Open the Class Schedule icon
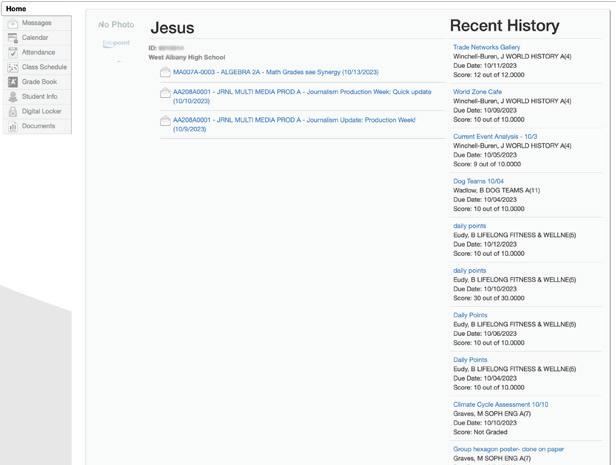 (13, 67)
